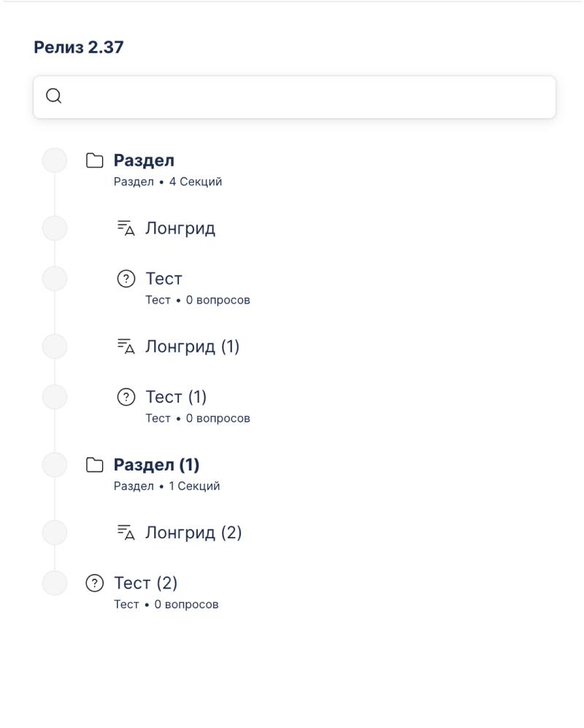The image size is (584, 728).
Task: Toggle the progress circle for Лонгрид
Action: coord(55,228)
